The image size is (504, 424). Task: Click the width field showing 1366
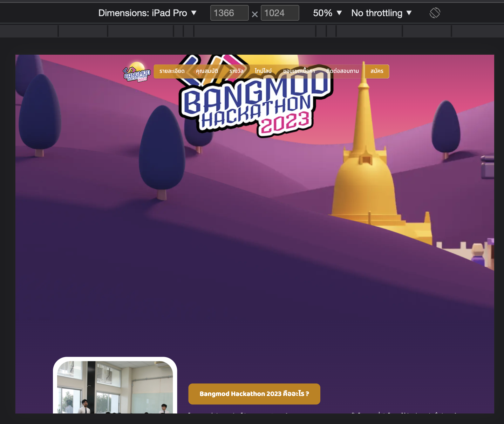pyautogui.click(x=229, y=13)
